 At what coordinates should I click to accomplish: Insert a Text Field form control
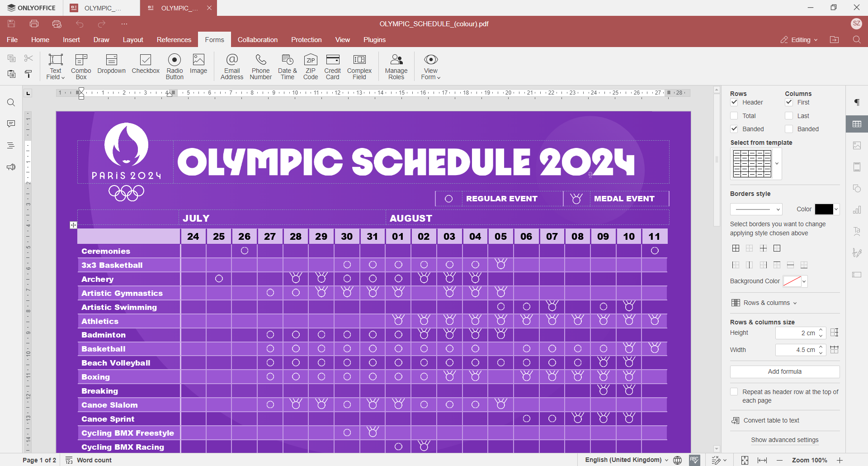point(55,66)
